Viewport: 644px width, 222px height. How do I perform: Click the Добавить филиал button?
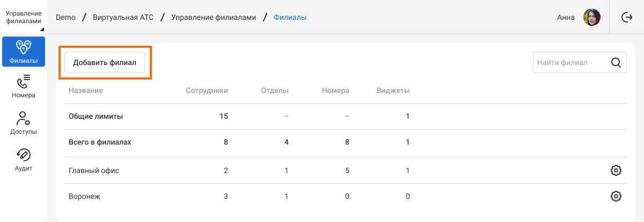coord(105,62)
